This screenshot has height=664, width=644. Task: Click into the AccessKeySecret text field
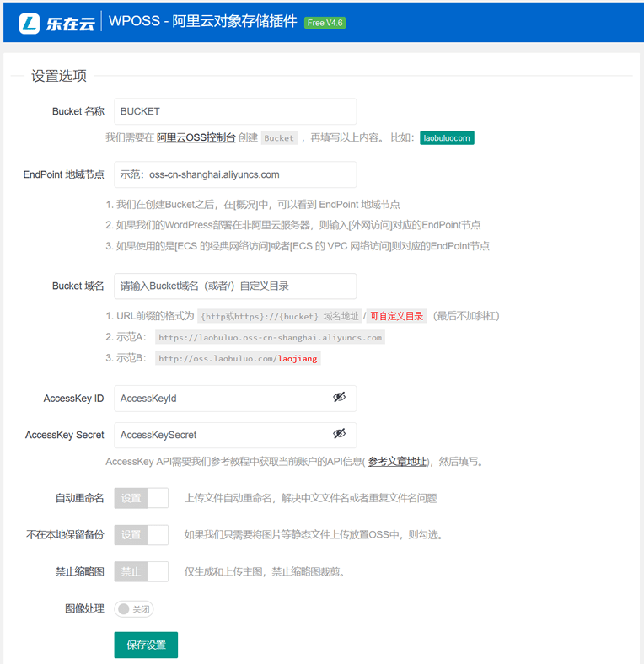[x=235, y=435]
